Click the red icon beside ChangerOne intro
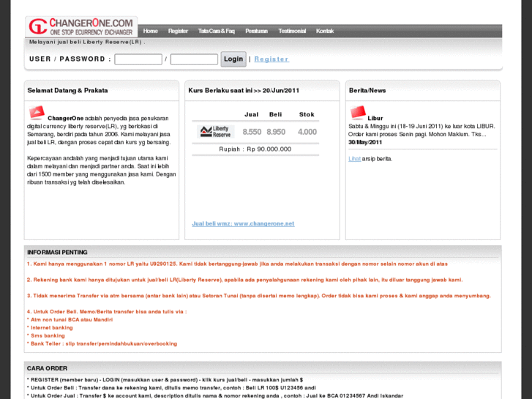 pyautogui.click(x=37, y=113)
